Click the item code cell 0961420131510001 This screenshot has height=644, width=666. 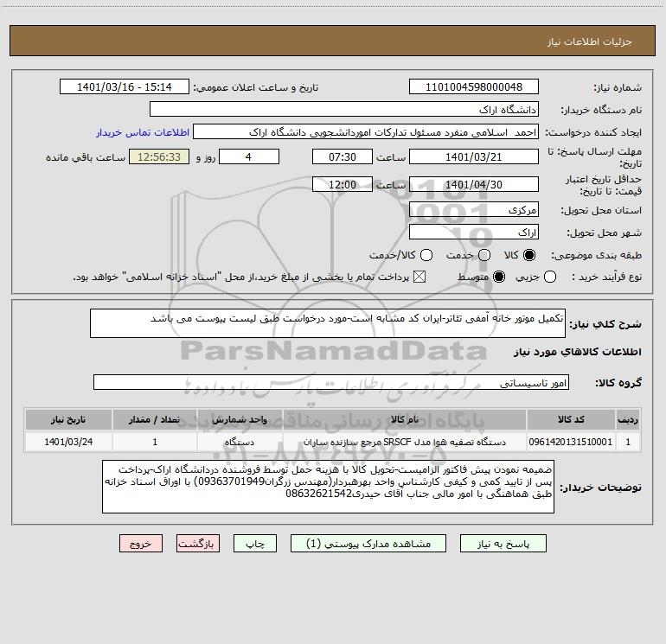571,442
